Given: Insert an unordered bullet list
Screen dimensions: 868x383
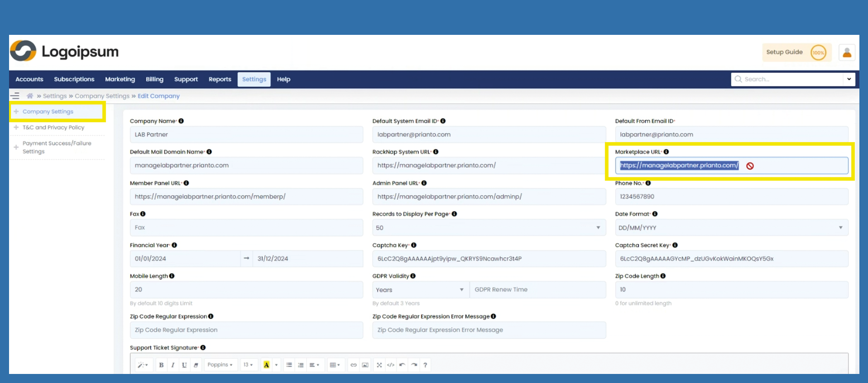Looking at the screenshot, I should pyautogui.click(x=289, y=365).
